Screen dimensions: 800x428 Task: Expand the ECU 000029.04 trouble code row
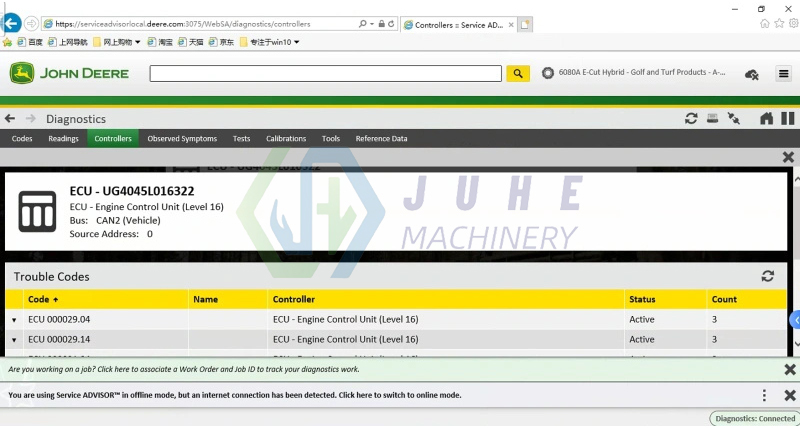click(x=14, y=320)
